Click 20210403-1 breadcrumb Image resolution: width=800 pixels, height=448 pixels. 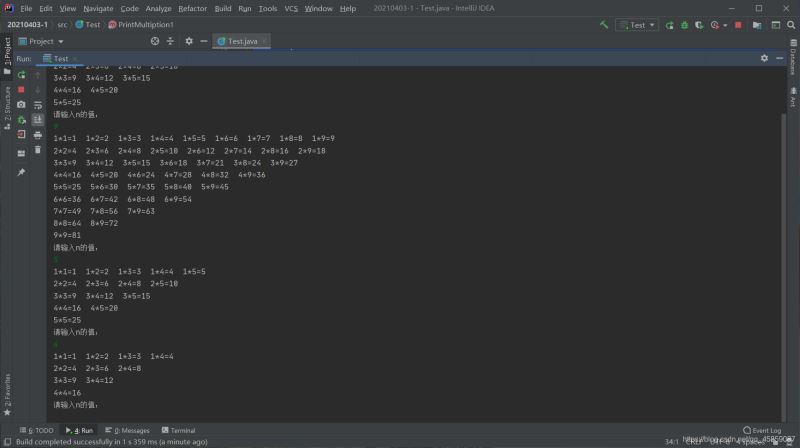click(28, 24)
